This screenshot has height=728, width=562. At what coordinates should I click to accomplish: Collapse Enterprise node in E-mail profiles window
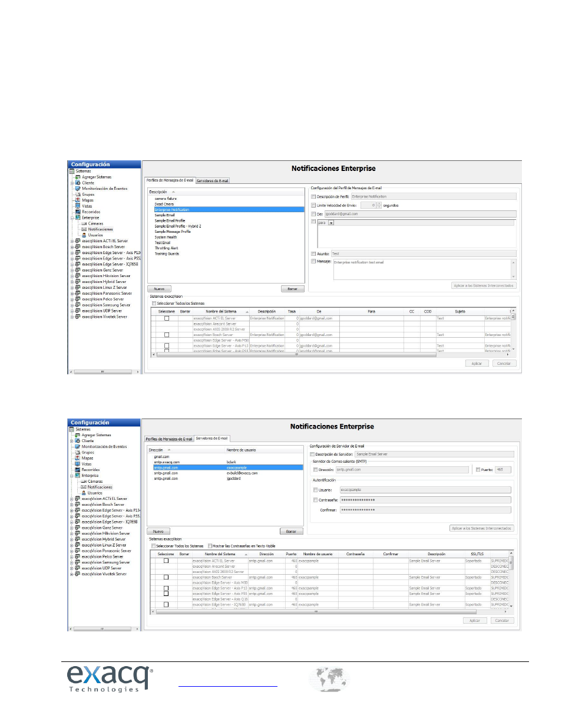72,218
